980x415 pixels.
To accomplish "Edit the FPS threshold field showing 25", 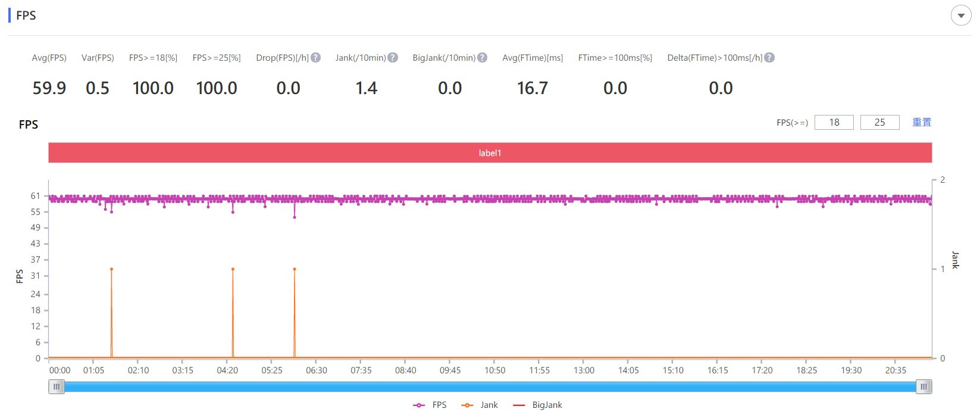I will tap(879, 122).
